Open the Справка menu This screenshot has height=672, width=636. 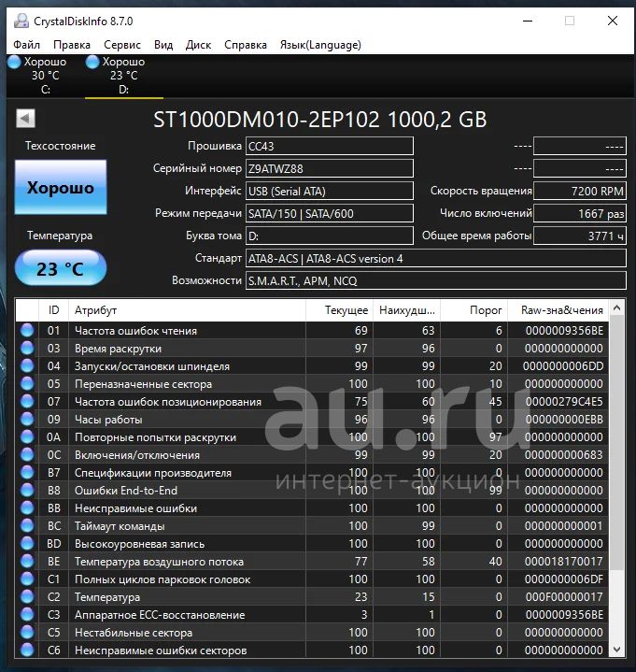click(246, 45)
